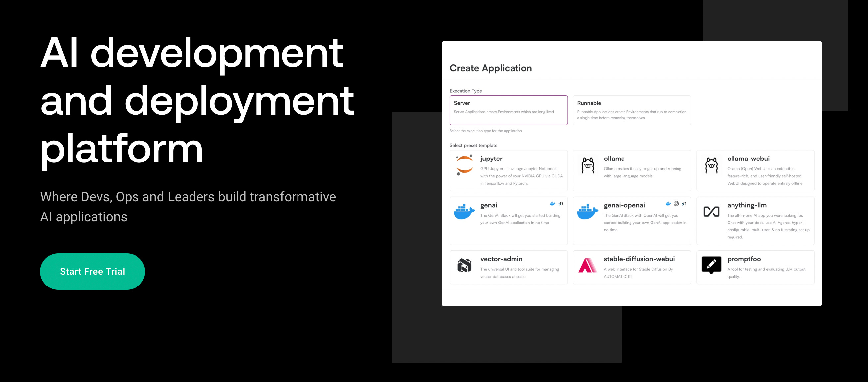
Task: Click OpenAI badge on genai-openai card
Action: pos(676,204)
